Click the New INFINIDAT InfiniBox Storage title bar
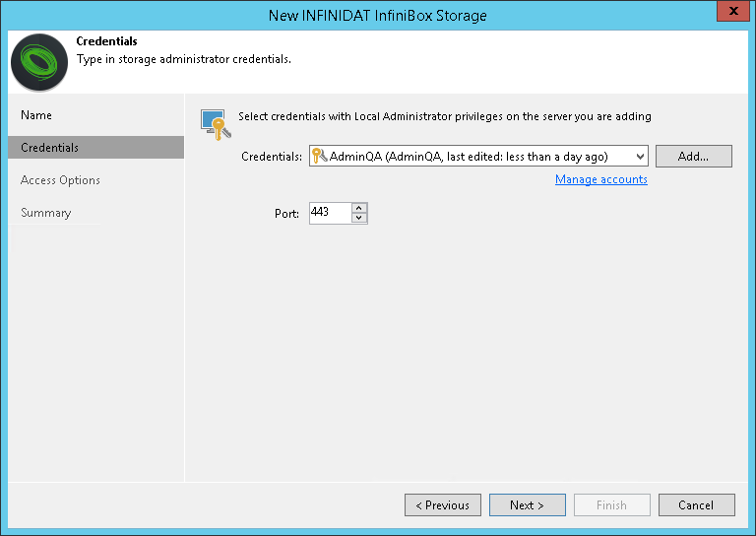The width and height of the screenshot is (756, 536). (378, 16)
